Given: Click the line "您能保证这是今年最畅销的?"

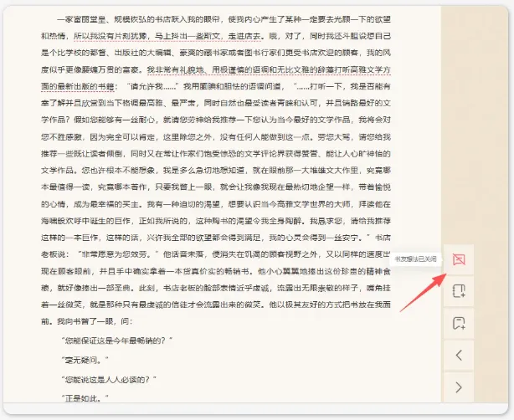Looking at the screenshot, I should tap(116, 341).
